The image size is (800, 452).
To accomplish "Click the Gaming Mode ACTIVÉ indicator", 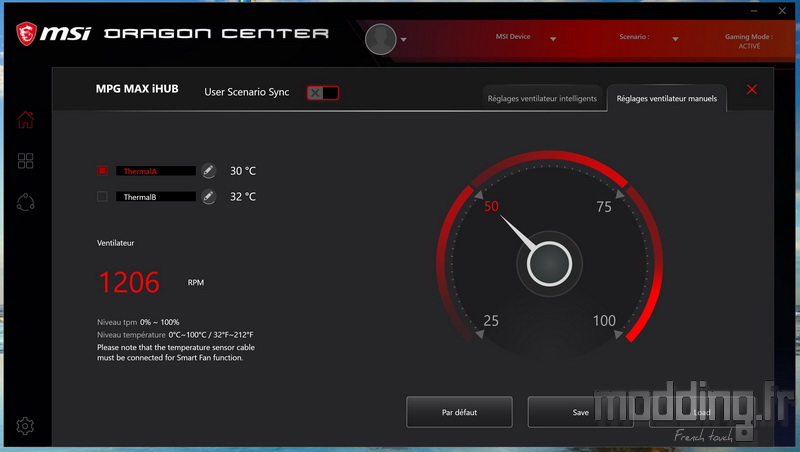I will point(749,41).
